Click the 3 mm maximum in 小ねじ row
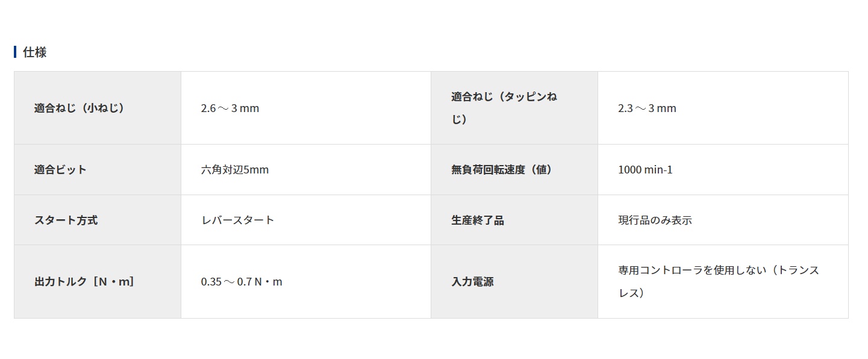The image size is (868, 359). [245, 109]
